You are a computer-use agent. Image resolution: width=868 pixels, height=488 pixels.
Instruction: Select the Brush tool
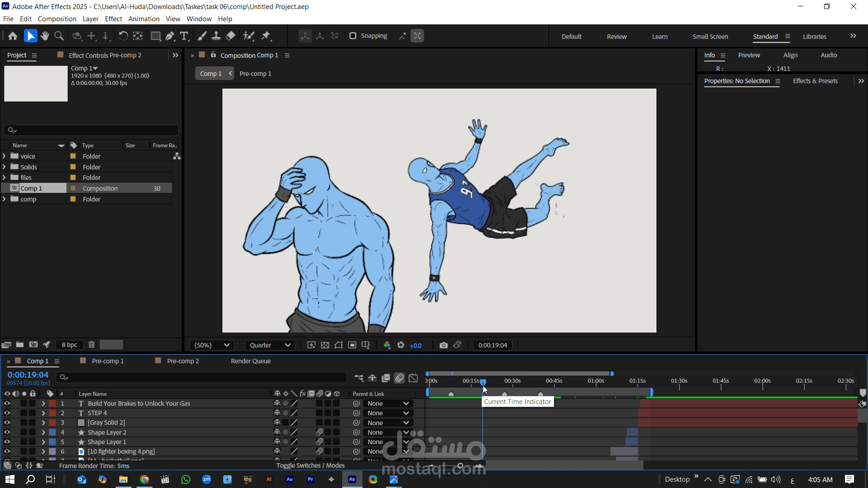coord(202,36)
